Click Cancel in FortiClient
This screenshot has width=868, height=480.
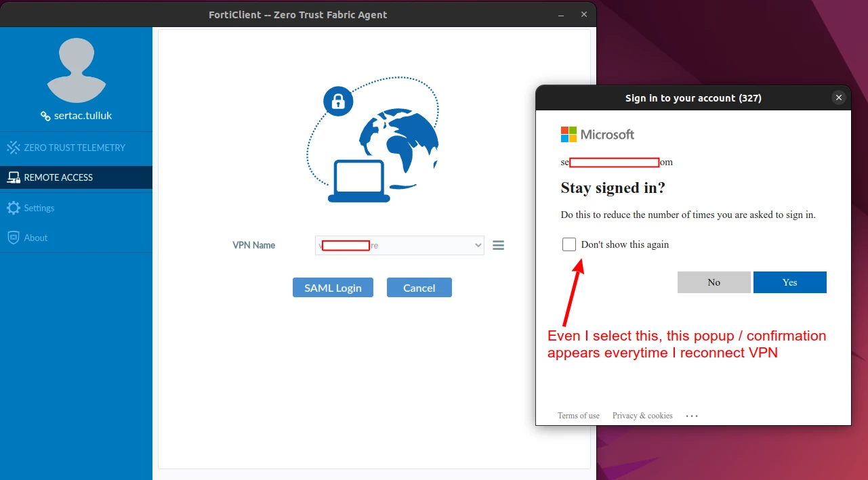pyautogui.click(x=419, y=288)
